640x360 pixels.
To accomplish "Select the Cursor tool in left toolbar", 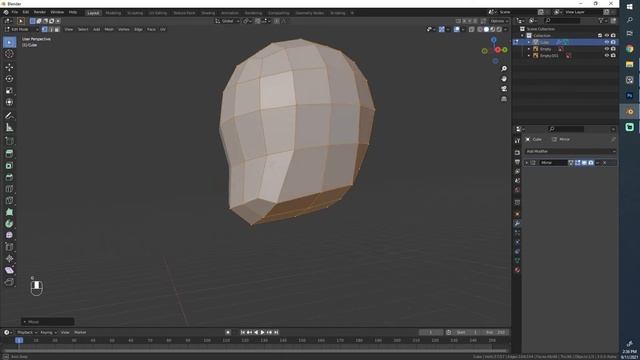I will (x=9, y=54).
